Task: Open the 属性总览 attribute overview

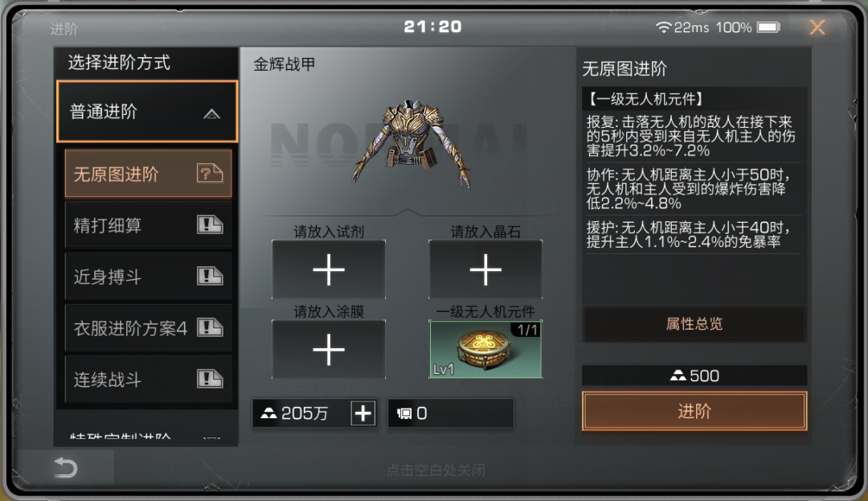Action: click(x=694, y=324)
